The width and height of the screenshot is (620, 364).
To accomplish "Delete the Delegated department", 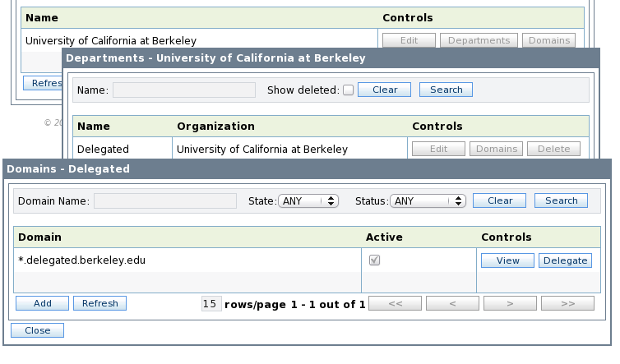I will tap(553, 149).
